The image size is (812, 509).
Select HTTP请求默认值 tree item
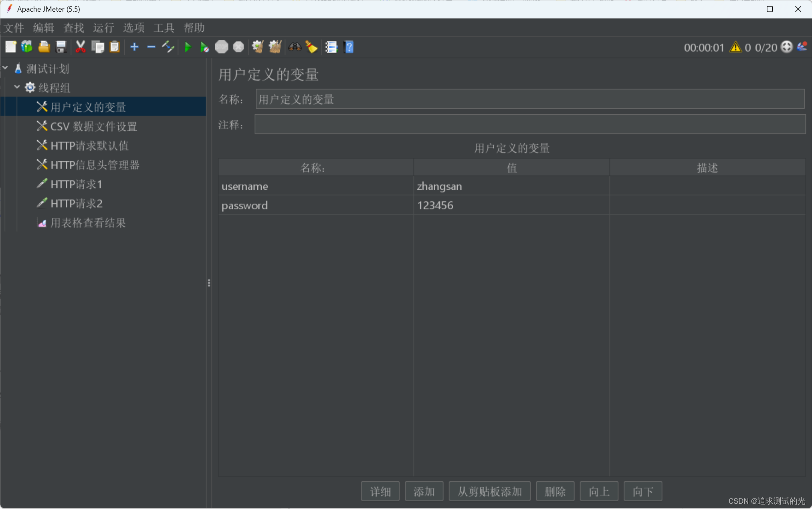pos(90,145)
